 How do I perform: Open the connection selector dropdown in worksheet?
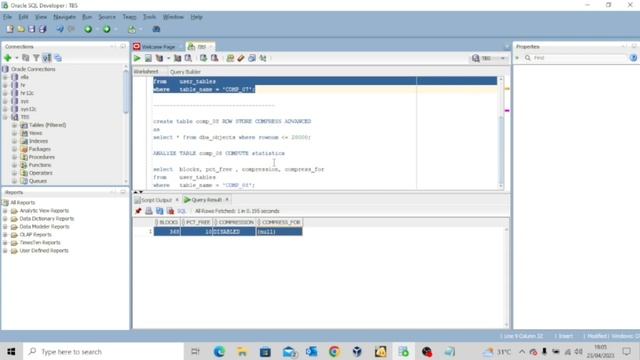(503, 58)
